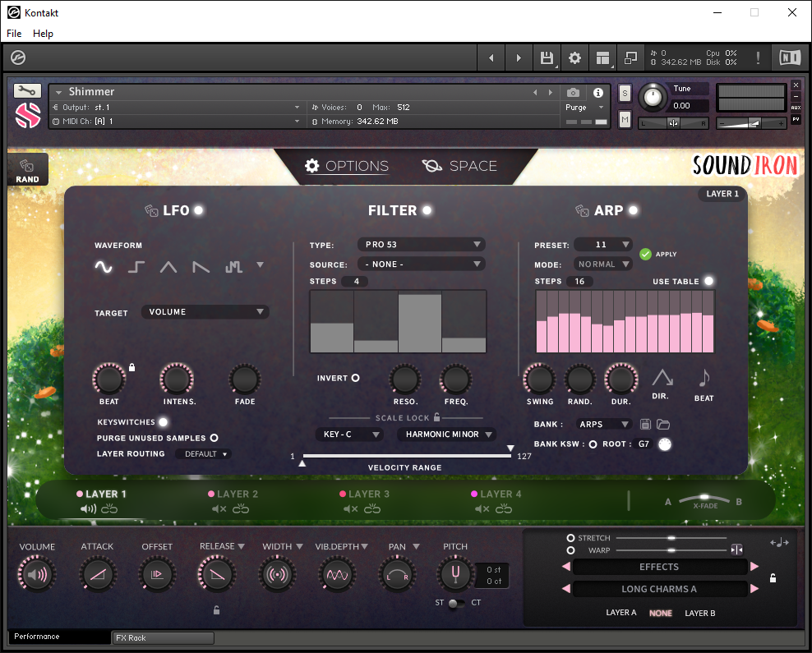Toggle the ARP power switch
The image size is (812, 653).
tap(633, 210)
